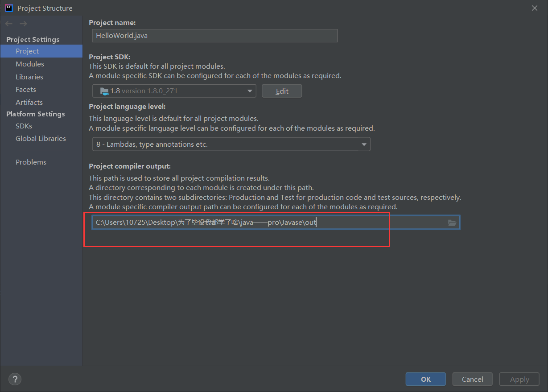
Task: Click the Project Settings heading
Action: tap(33, 39)
